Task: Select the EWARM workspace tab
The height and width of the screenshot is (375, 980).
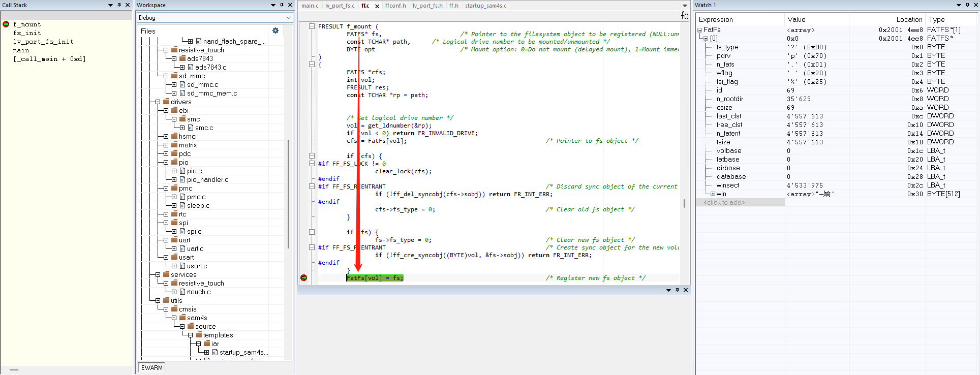Action: [x=152, y=368]
